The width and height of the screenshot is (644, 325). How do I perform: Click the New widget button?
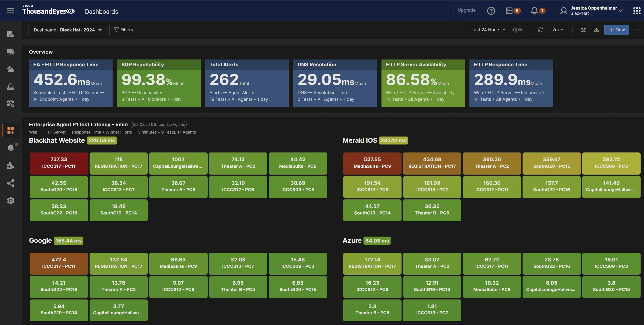click(616, 30)
